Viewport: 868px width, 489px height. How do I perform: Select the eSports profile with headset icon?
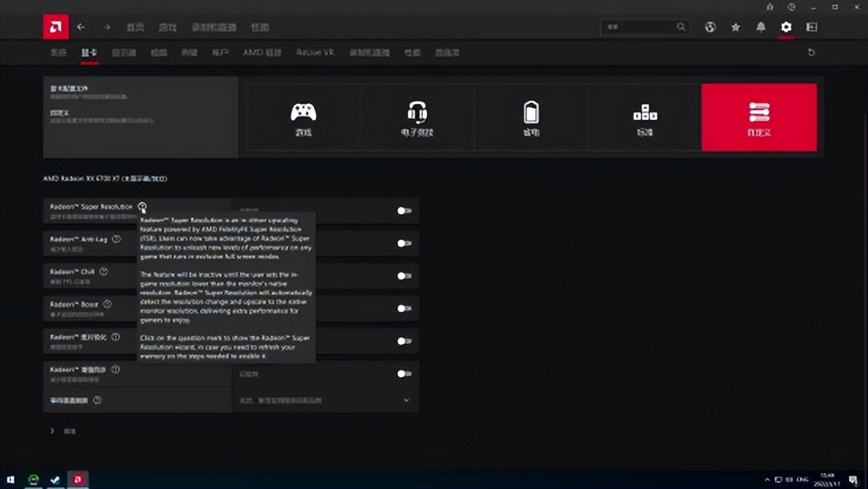tap(417, 118)
